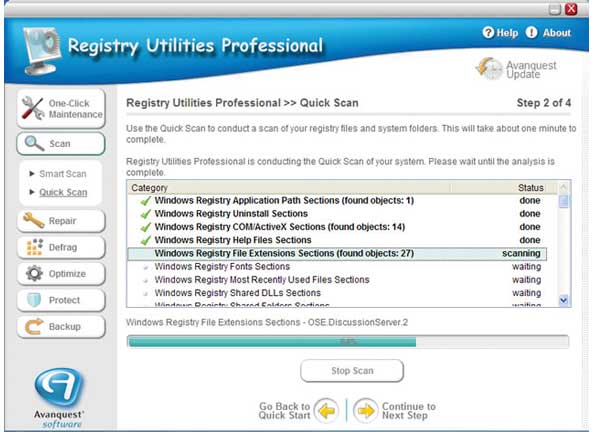Screen dimensions: 600x432
Task: Open the Backup section
Action: point(61,326)
